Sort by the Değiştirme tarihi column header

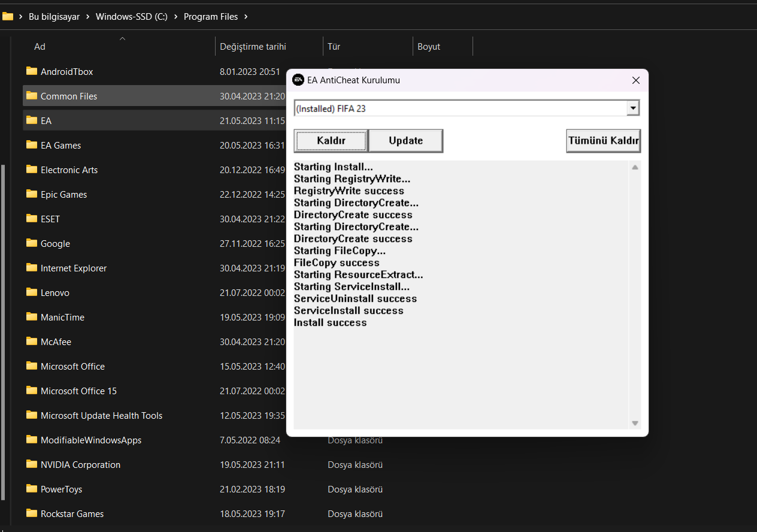coord(253,47)
